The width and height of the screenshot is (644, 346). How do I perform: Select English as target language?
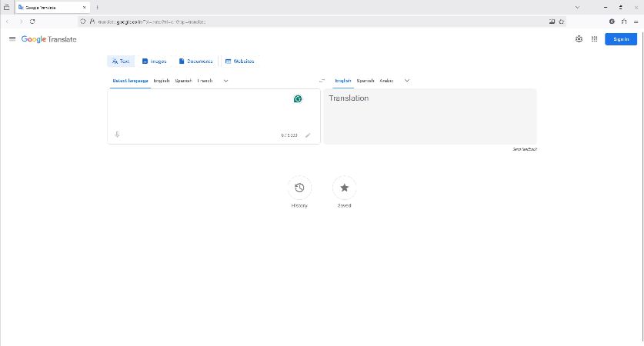(343, 81)
